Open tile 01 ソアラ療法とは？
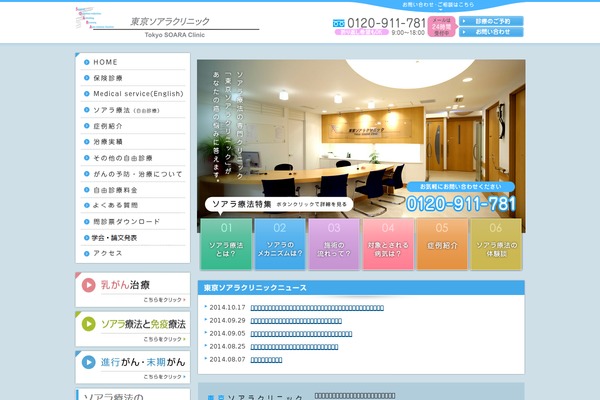 click(x=226, y=244)
